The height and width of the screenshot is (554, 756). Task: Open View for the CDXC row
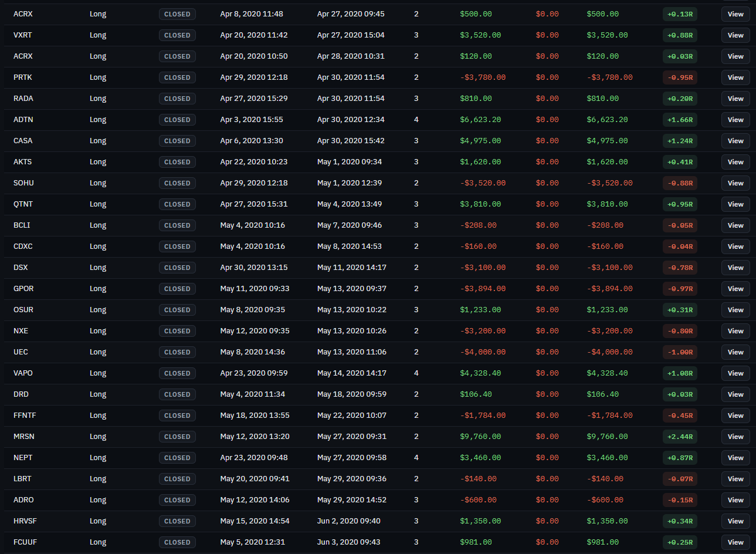click(735, 246)
